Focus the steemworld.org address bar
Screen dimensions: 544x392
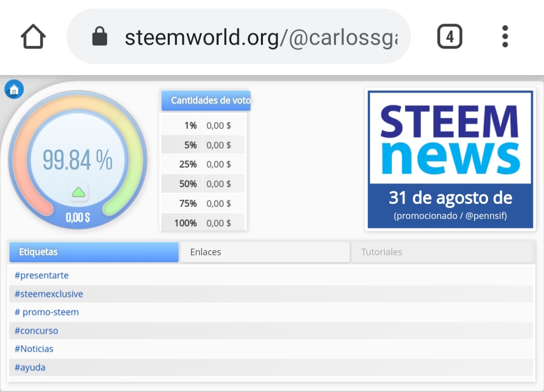[239, 36]
